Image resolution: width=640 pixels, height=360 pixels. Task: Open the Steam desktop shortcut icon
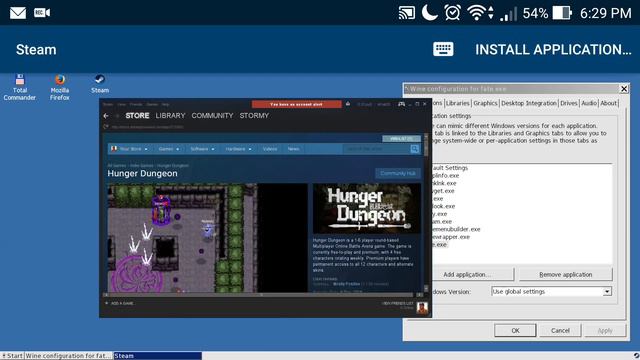100,84
